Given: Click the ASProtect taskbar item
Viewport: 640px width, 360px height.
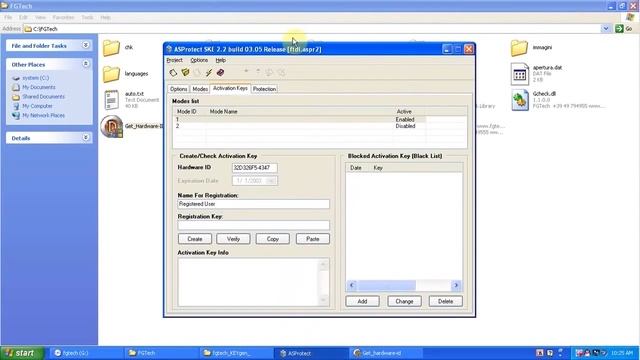Looking at the screenshot, I should [x=311, y=353].
